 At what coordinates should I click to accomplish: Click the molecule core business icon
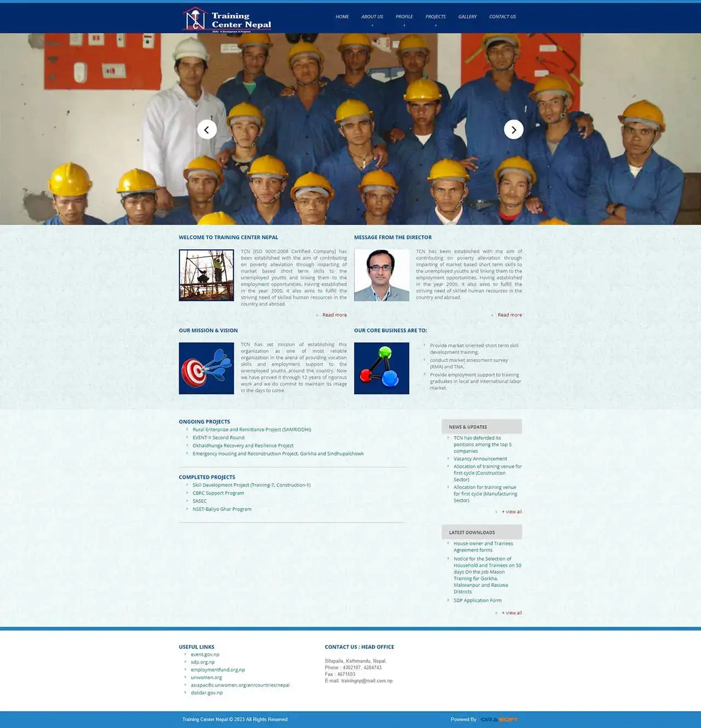[382, 368]
